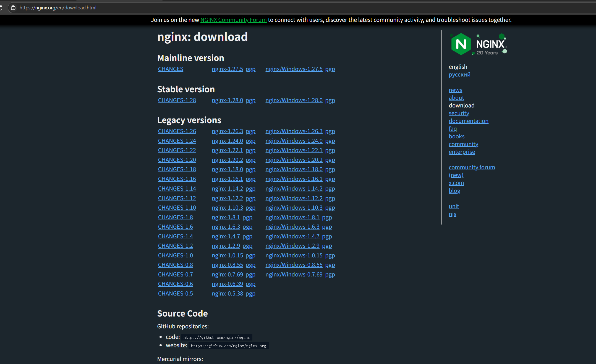Download nginx-1.26.3 legacy source

pyautogui.click(x=227, y=131)
